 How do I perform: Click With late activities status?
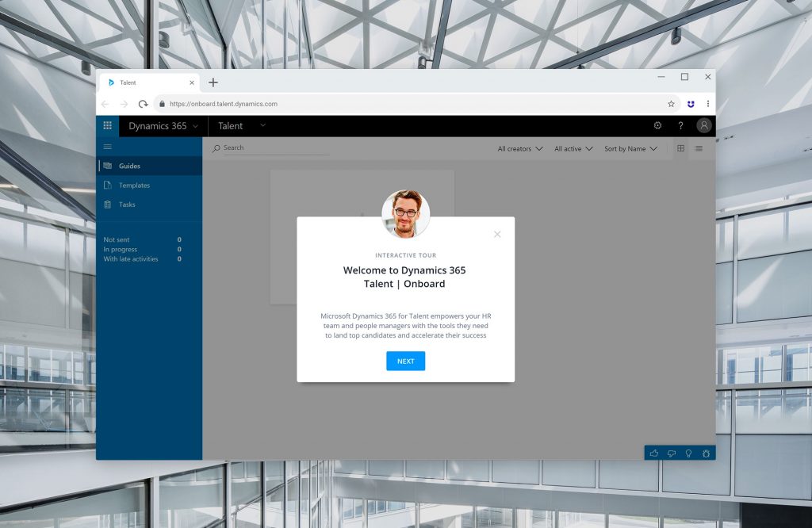(x=143, y=258)
